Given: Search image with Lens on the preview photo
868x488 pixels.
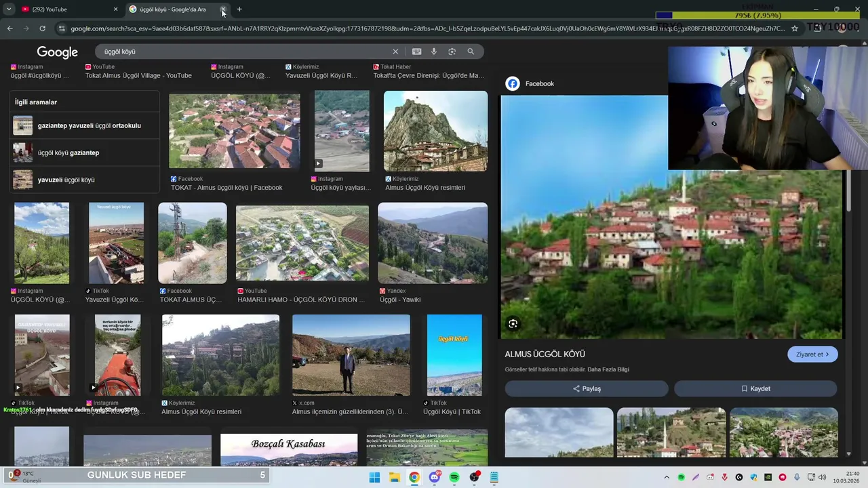Looking at the screenshot, I should [x=513, y=324].
